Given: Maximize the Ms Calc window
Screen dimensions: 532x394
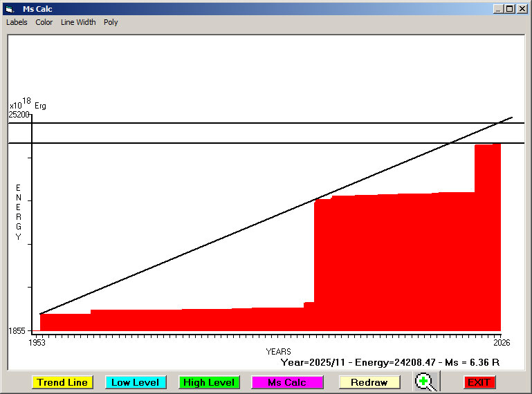Looking at the screenshot, I should [x=510, y=9].
